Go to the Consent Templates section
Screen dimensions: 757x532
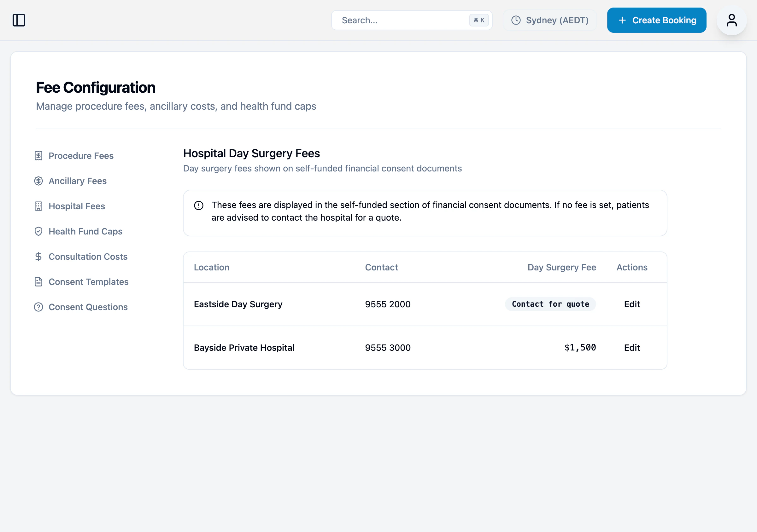[88, 282]
